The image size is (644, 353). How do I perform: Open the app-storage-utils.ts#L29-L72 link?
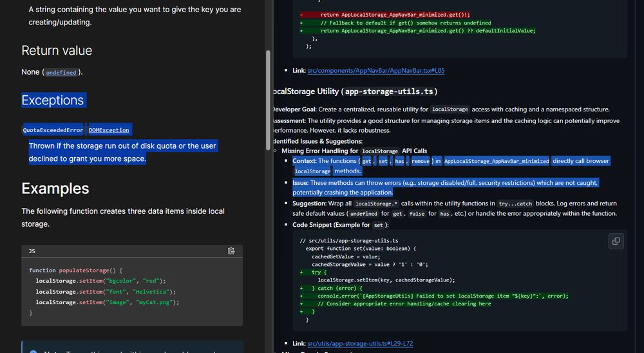point(360,343)
